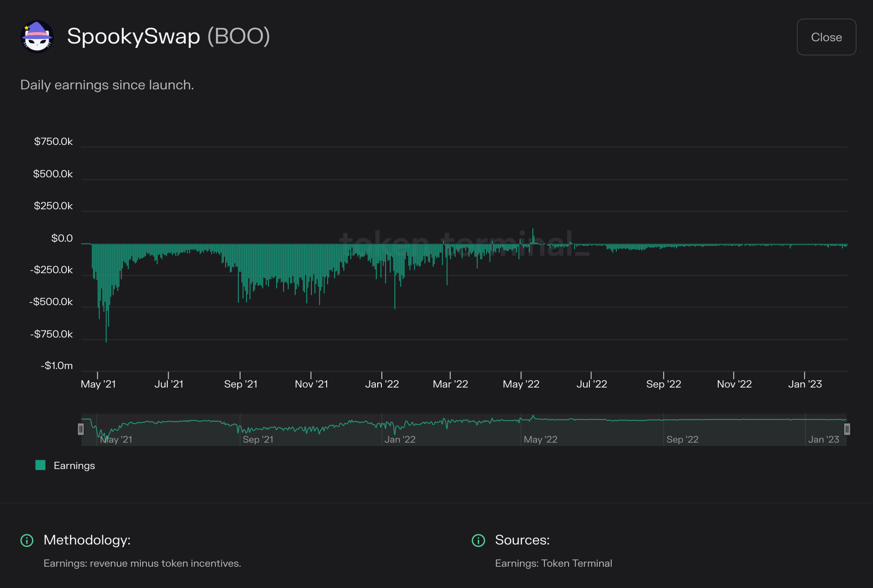Click the Jan '22 label in range navigator
The width and height of the screenshot is (873, 588).
400,439
